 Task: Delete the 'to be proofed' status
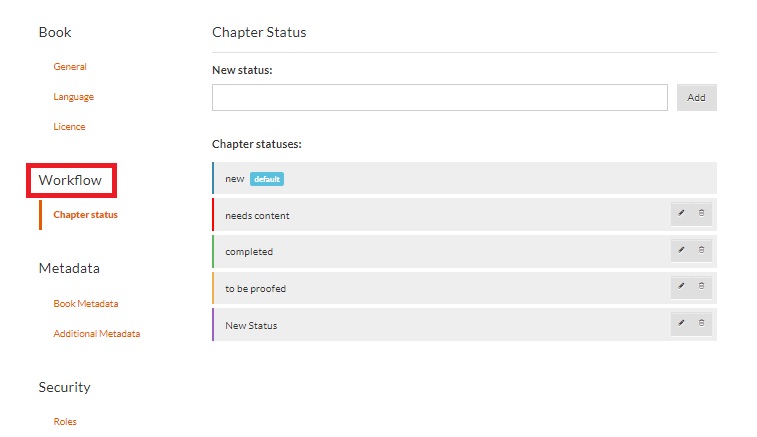(x=701, y=287)
